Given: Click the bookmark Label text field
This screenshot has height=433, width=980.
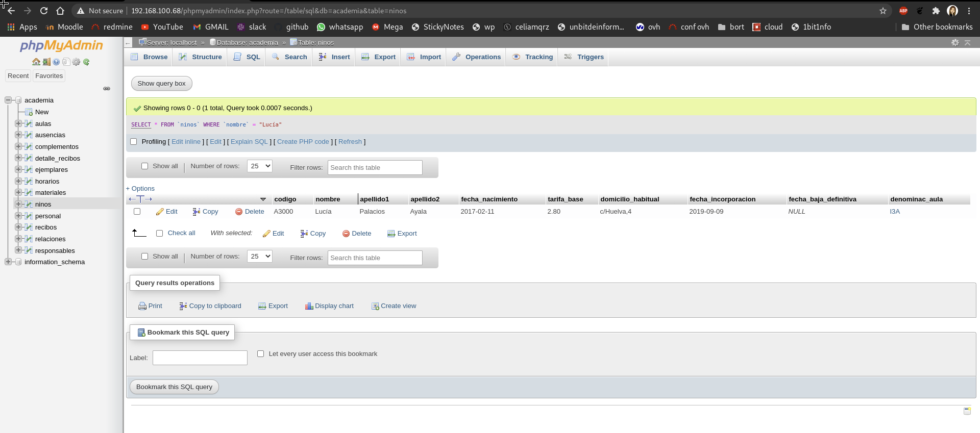Looking at the screenshot, I should pyautogui.click(x=200, y=358).
